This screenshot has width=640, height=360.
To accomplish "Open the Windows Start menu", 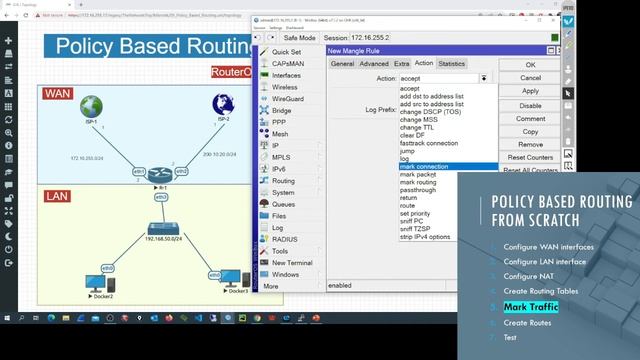I will tap(7, 318).
